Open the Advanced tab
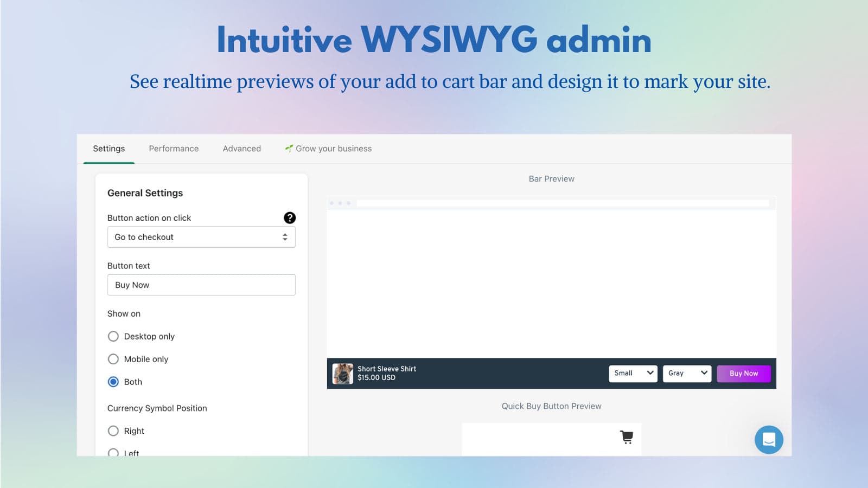868x488 pixels. point(241,148)
